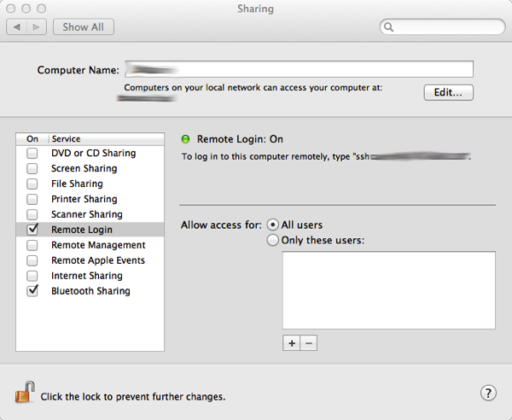Click into the Computer Name field
Image resolution: width=512 pixels, height=420 pixels.
299,69
